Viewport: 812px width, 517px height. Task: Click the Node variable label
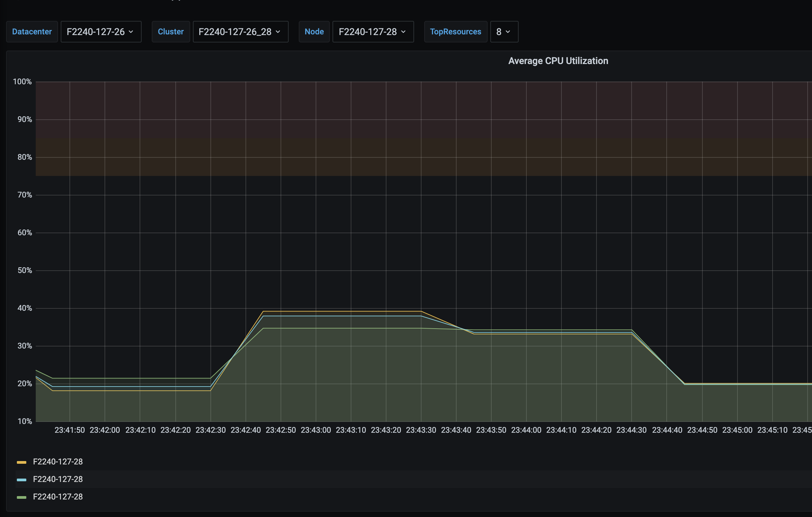coord(314,31)
